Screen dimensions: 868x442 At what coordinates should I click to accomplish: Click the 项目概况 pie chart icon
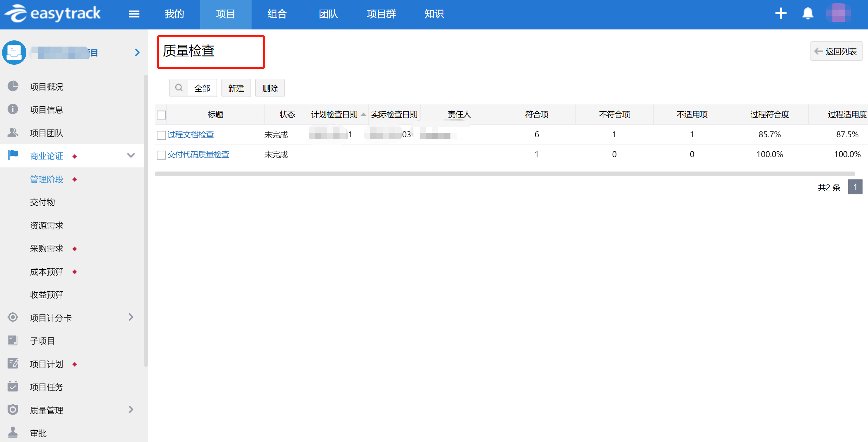point(13,86)
